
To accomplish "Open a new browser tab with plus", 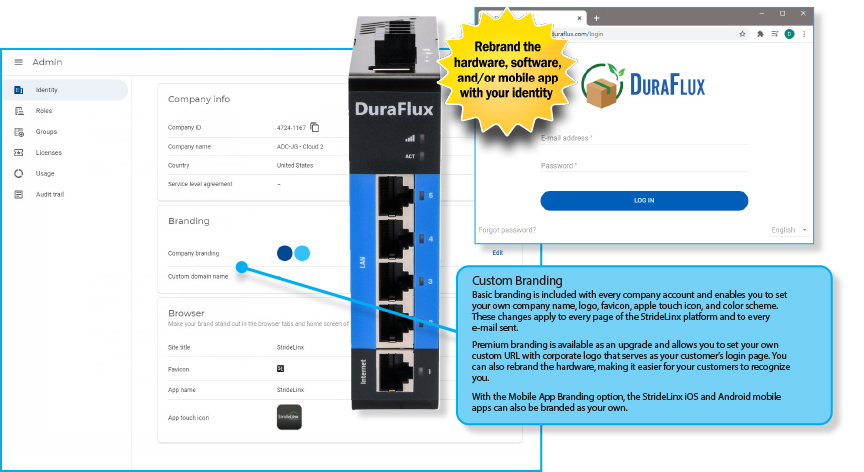I will tap(596, 18).
